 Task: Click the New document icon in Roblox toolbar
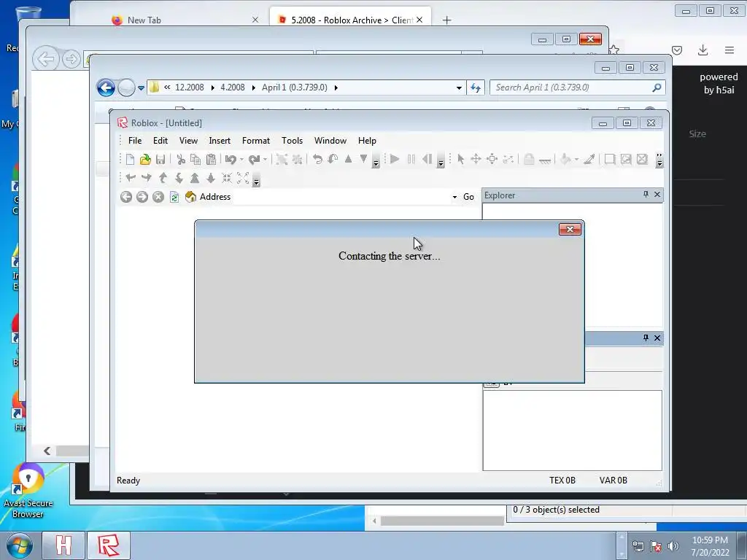coord(130,159)
